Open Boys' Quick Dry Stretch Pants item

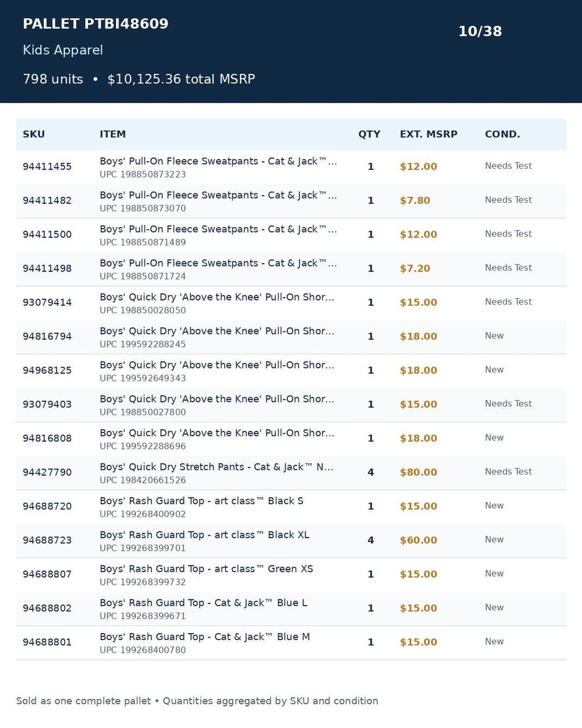click(217, 467)
